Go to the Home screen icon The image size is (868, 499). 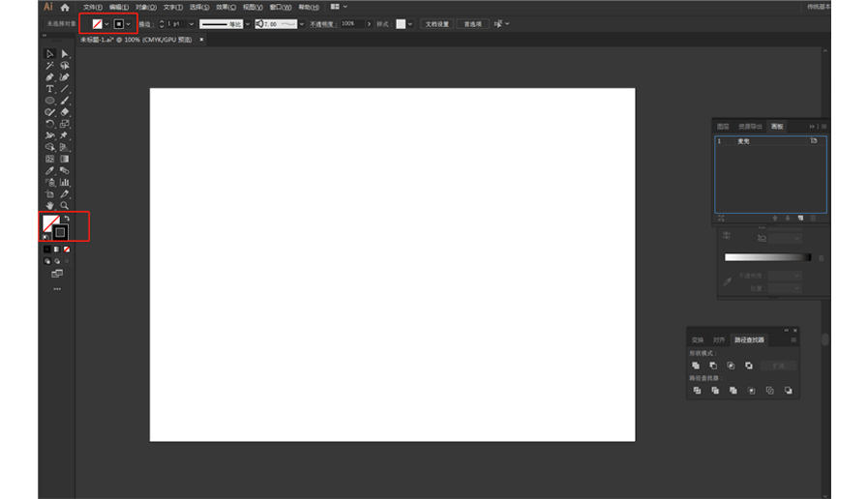click(x=65, y=7)
